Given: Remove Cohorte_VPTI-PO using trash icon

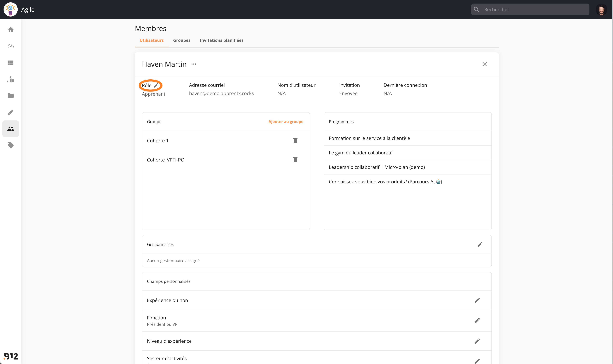Looking at the screenshot, I should tap(295, 160).
